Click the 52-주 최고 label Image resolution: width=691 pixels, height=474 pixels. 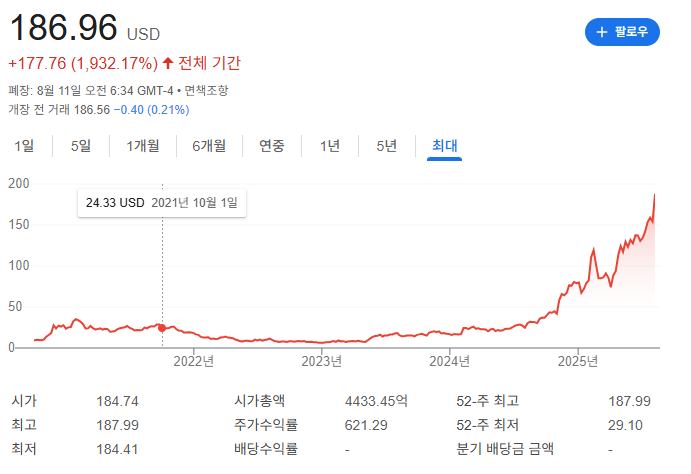pos(487,401)
